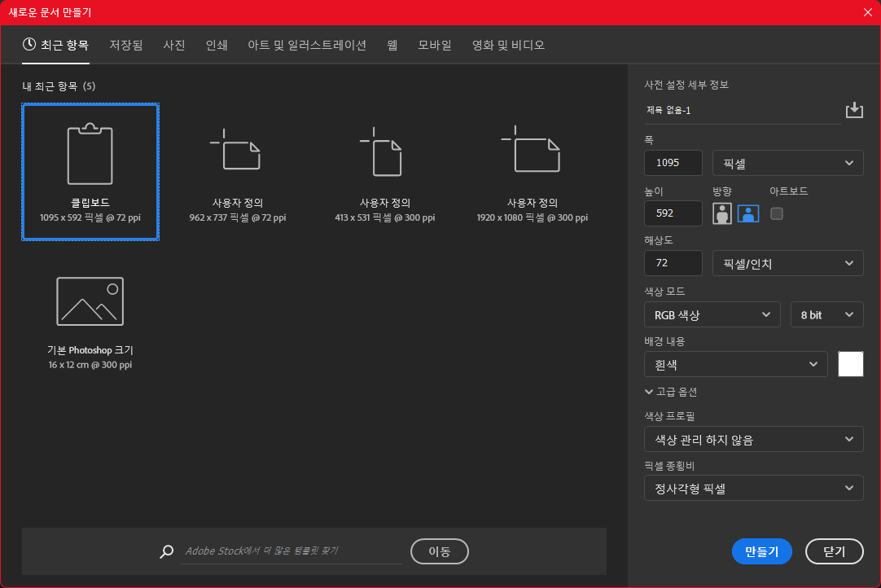Click the white background color swatch
Viewport: 881px width, 588px height.
pyautogui.click(x=851, y=364)
